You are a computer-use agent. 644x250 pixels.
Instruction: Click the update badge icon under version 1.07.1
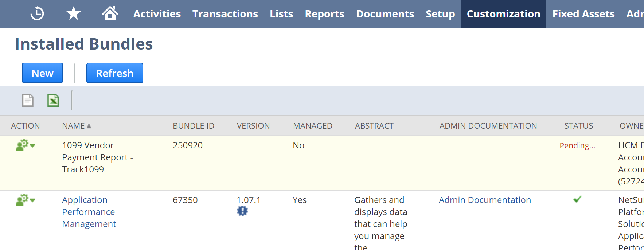[242, 211]
